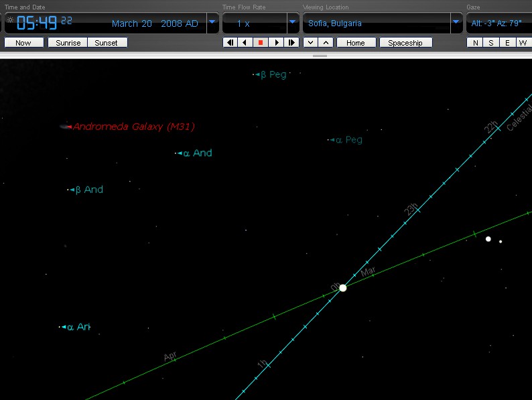Screen dimensions: 532x400
Task: Click the sun icon beside the clock
Action: pyautogui.click(x=9, y=20)
